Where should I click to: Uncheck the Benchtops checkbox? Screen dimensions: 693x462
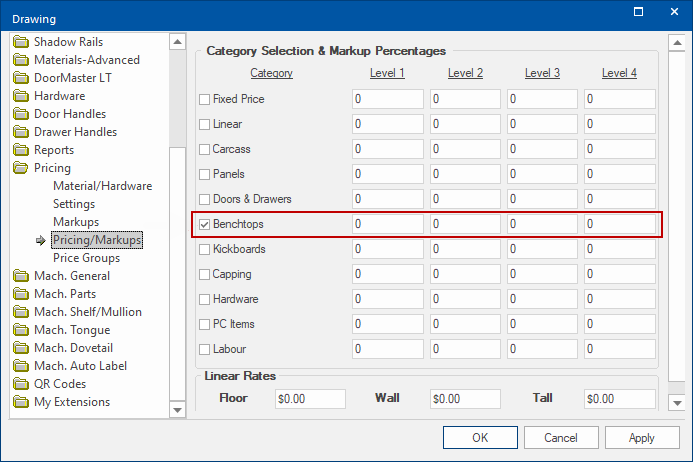click(x=204, y=225)
